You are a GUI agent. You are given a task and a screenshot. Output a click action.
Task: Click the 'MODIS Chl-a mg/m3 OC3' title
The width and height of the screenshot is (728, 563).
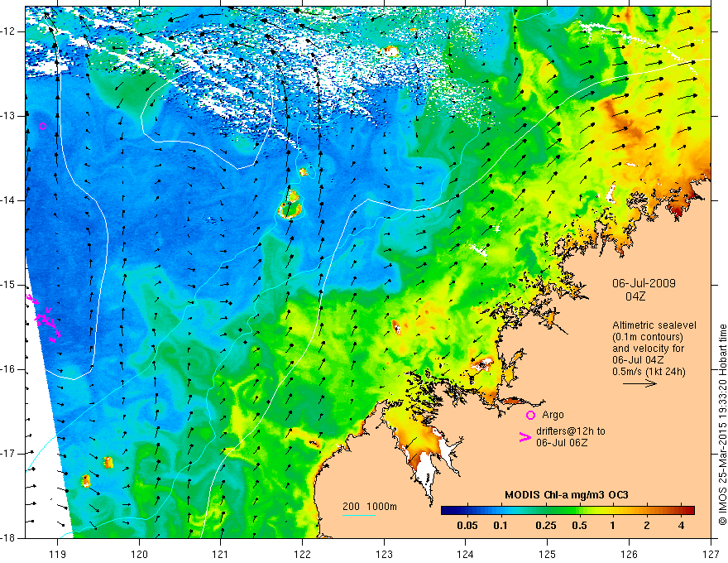point(566,495)
